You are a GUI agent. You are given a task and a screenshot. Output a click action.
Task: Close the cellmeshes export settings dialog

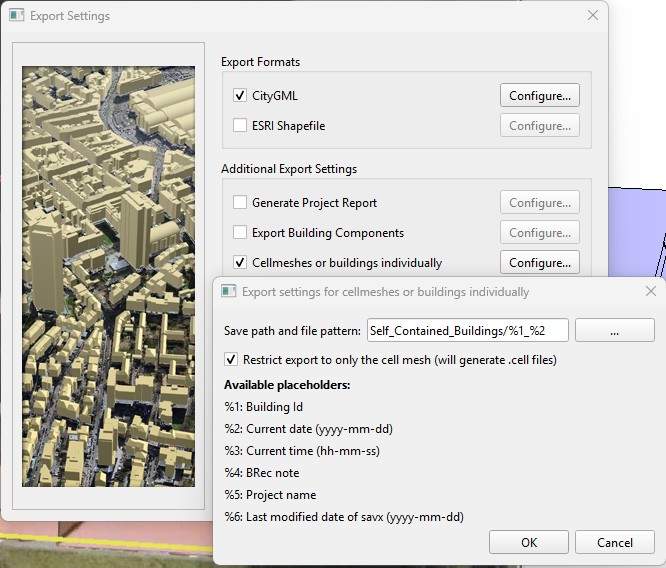[x=650, y=291]
